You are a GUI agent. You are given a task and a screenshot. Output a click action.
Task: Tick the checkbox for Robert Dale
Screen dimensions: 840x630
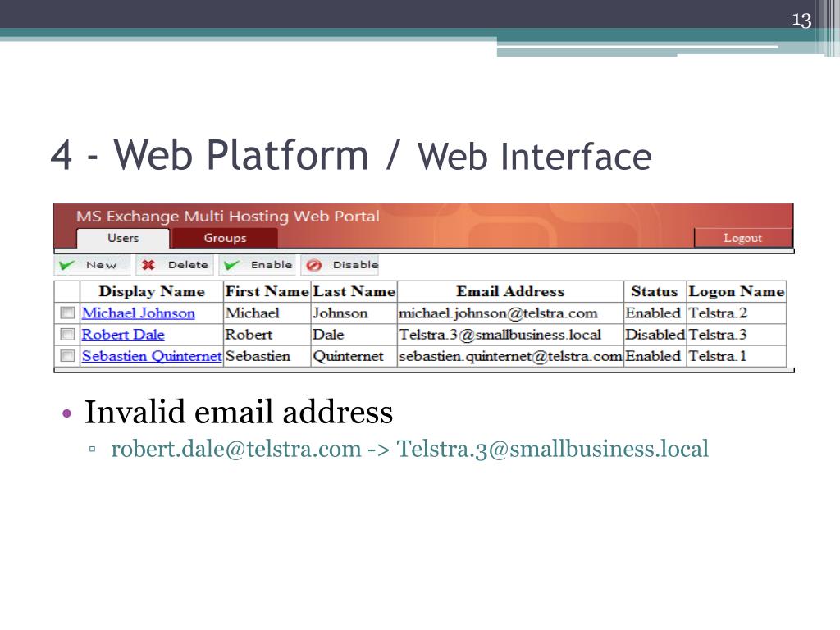(67, 335)
